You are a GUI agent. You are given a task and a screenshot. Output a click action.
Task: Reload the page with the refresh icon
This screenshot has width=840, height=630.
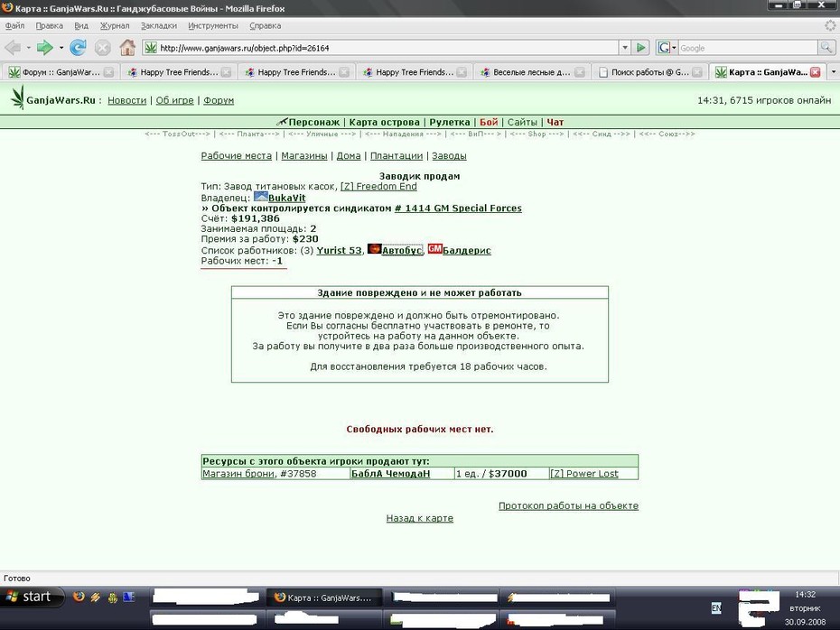click(x=79, y=48)
